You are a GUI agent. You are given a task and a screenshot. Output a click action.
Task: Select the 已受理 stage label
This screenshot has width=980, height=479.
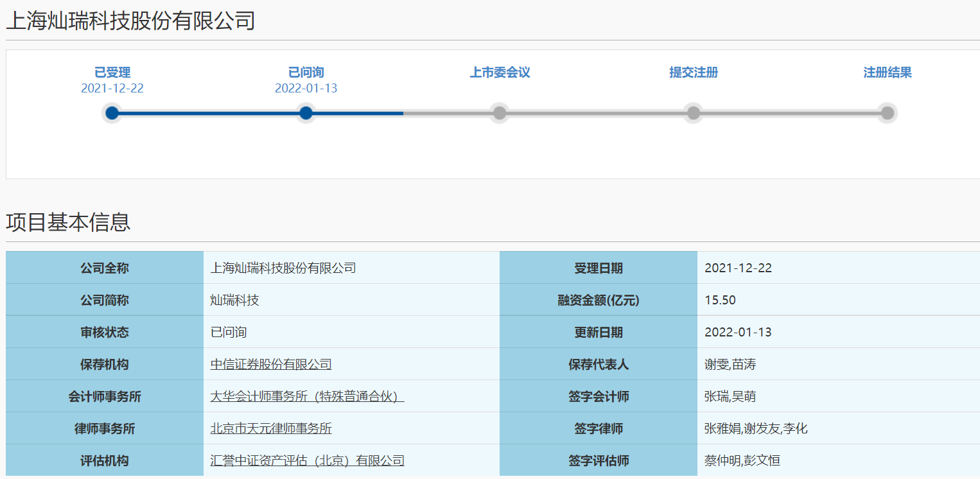(112, 73)
